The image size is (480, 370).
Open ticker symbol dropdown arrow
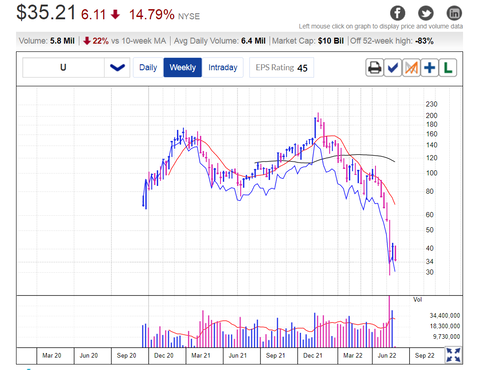pyautogui.click(x=117, y=68)
